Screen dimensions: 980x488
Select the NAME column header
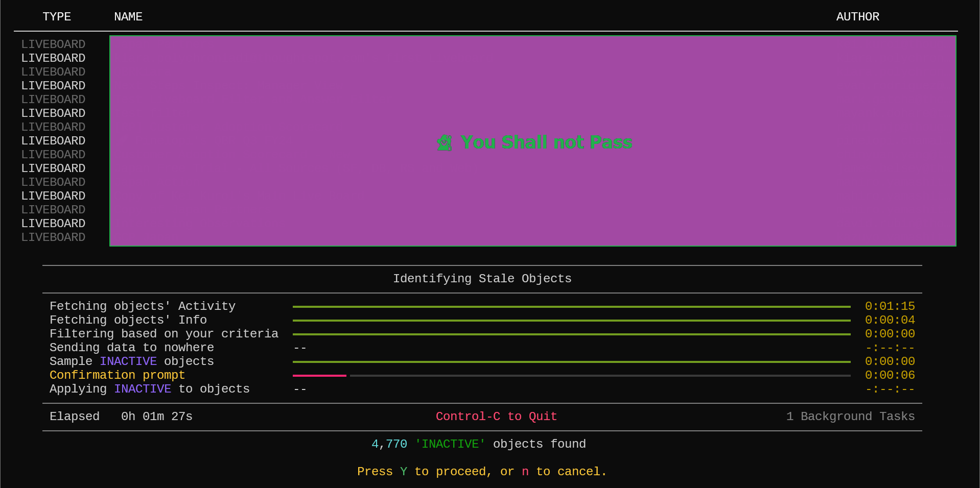(128, 17)
